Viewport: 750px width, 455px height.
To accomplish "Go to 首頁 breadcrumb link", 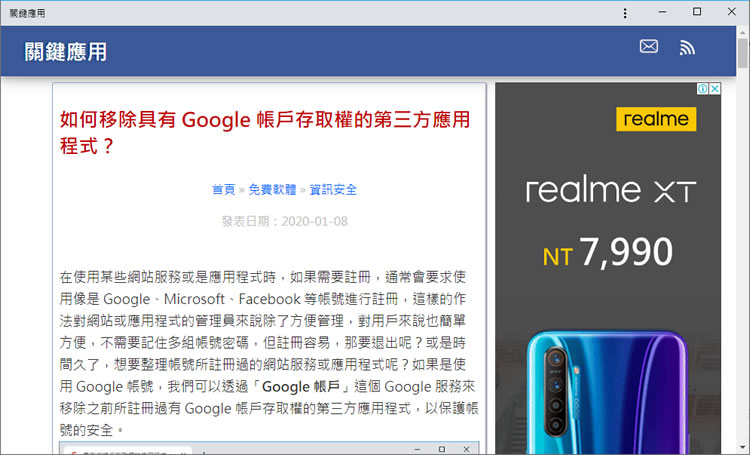I will [x=223, y=189].
